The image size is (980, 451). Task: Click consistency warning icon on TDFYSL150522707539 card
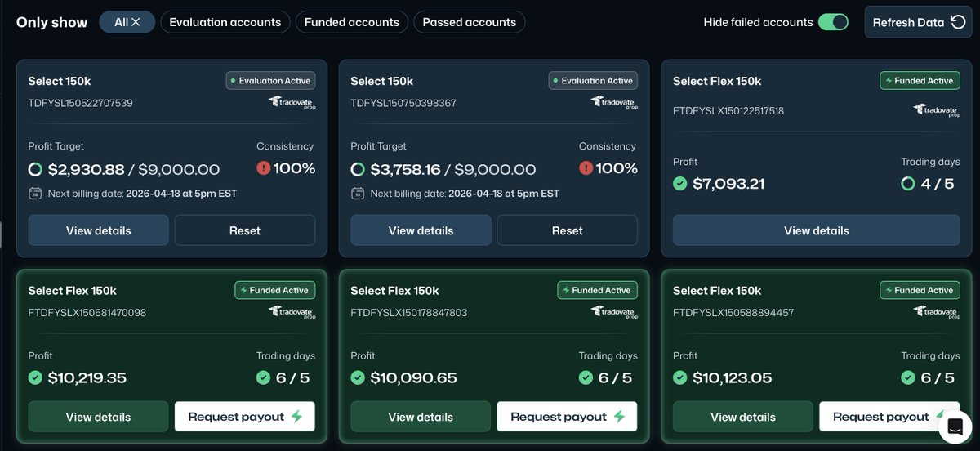[264, 168]
